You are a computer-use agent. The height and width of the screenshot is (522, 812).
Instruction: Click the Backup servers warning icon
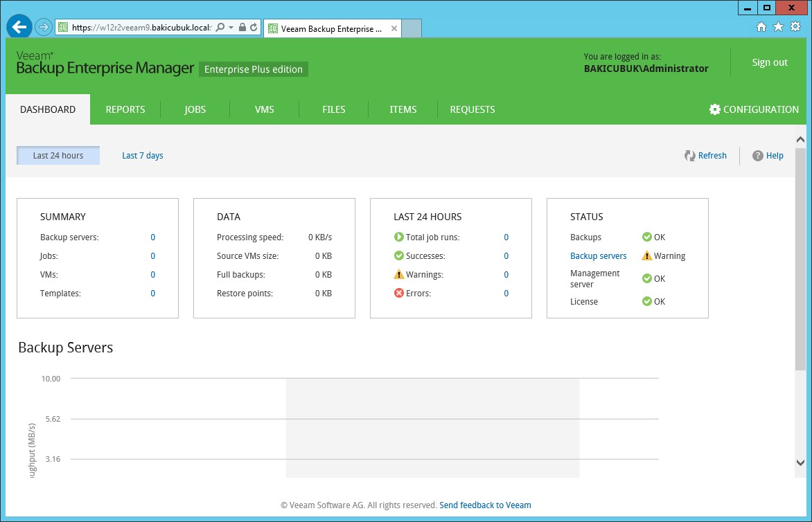pyautogui.click(x=646, y=256)
